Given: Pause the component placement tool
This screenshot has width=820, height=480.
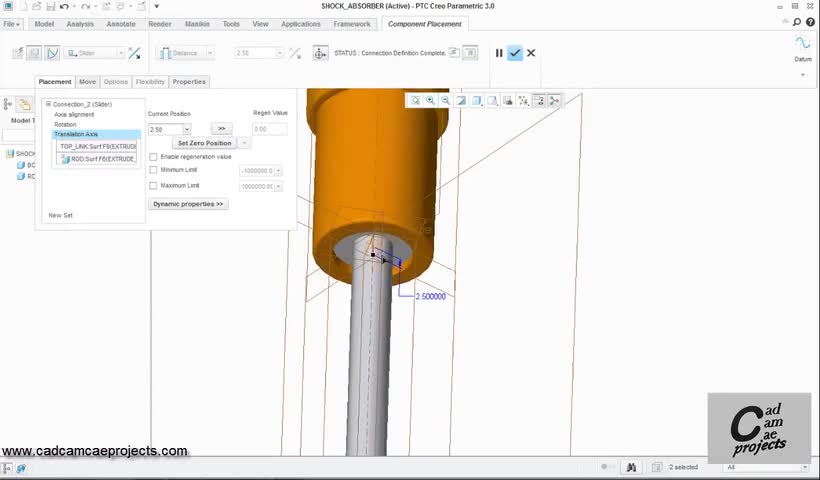Looking at the screenshot, I should [x=499, y=53].
